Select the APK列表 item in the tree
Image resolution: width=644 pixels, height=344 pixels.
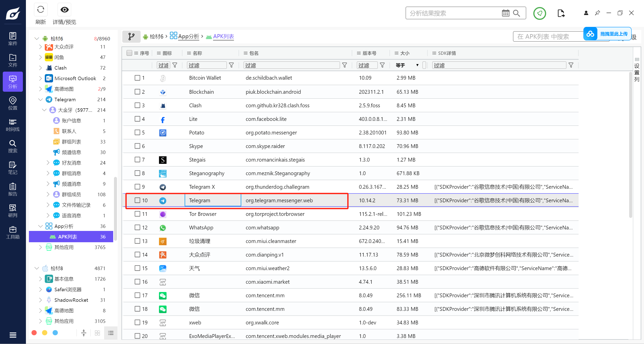68,237
